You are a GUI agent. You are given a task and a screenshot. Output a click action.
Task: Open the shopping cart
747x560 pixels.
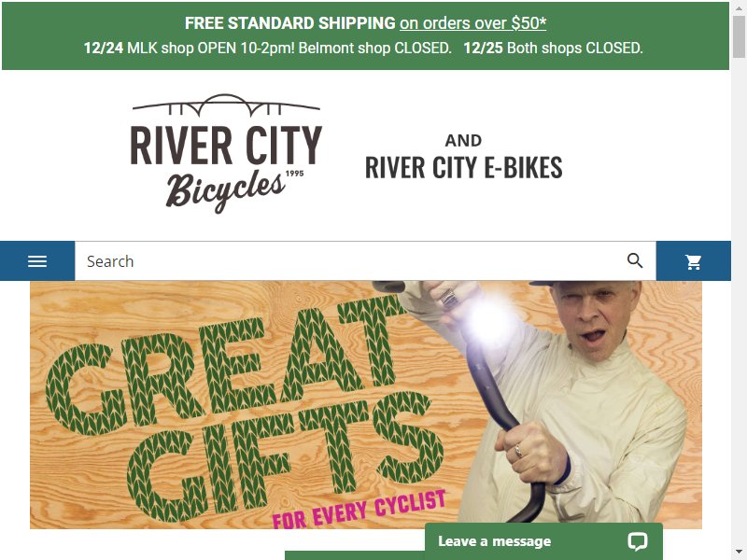[x=693, y=261]
